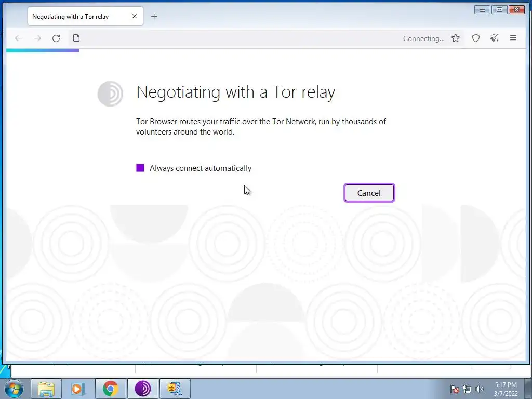Close the Tor Browser window
The image size is (532, 399).
click(517, 10)
